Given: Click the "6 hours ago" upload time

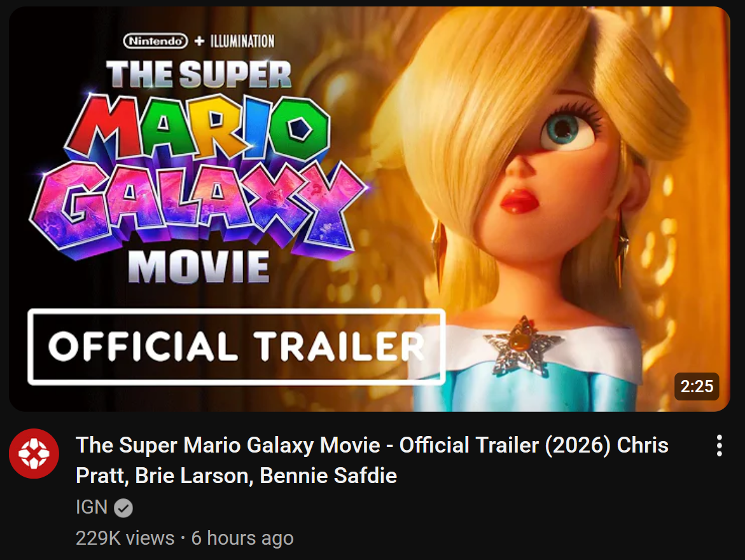Looking at the screenshot, I should [242, 538].
